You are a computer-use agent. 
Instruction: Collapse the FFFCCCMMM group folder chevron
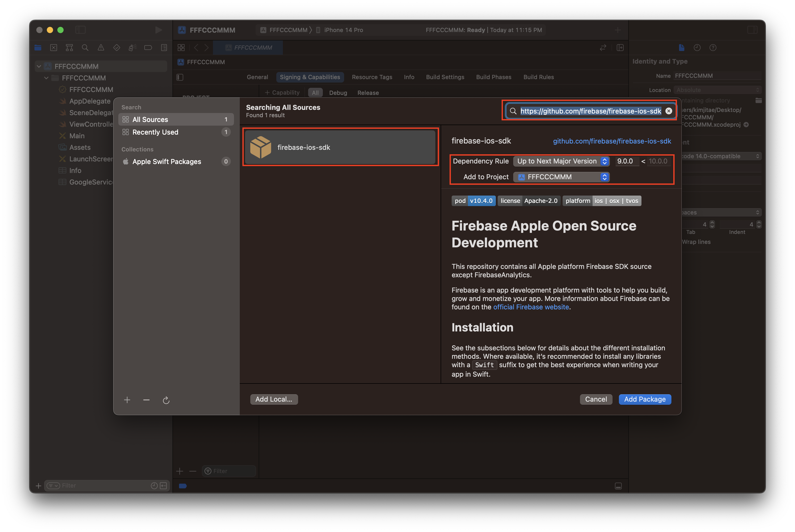[x=46, y=78]
